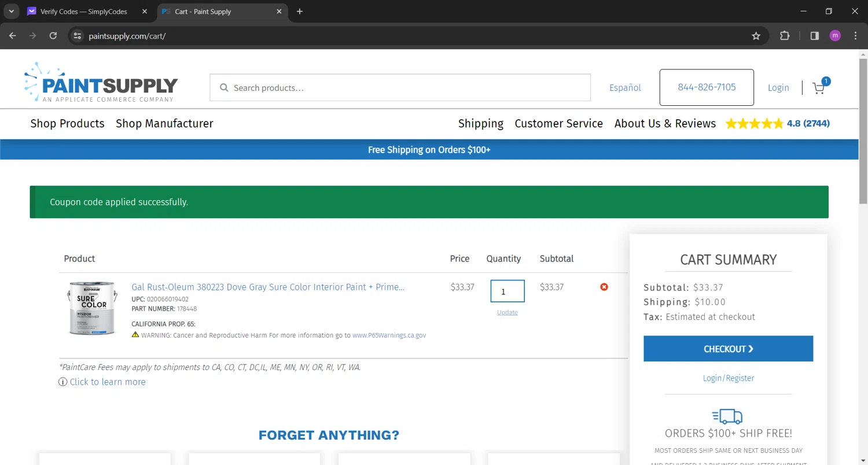
Task: Click the quantity input field showing 1
Action: click(x=507, y=291)
